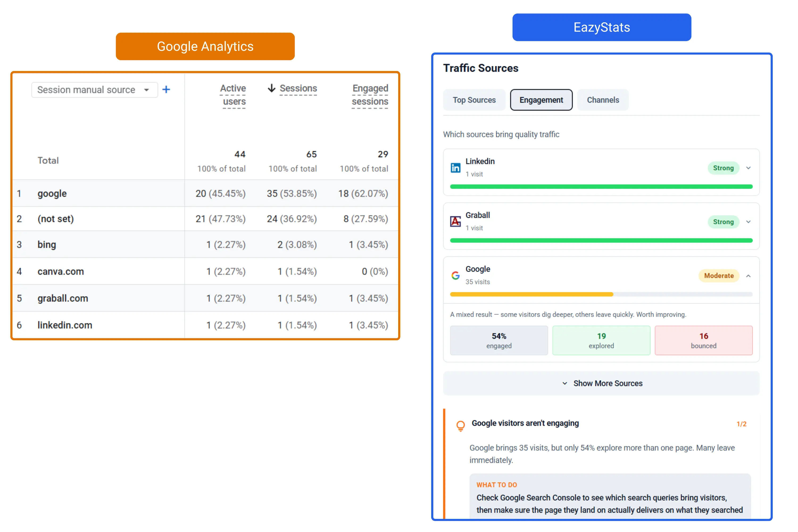The image size is (798, 532).
Task: Click the 1/2 insight pager
Action: [741, 424]
